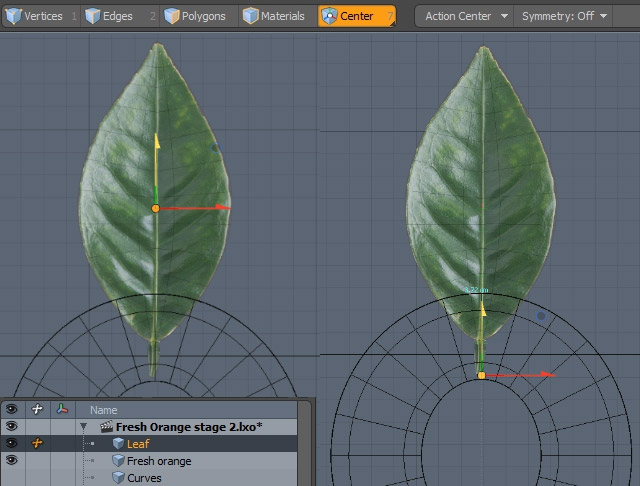Switch to Vertices selection mode

[x=40, y=16]
